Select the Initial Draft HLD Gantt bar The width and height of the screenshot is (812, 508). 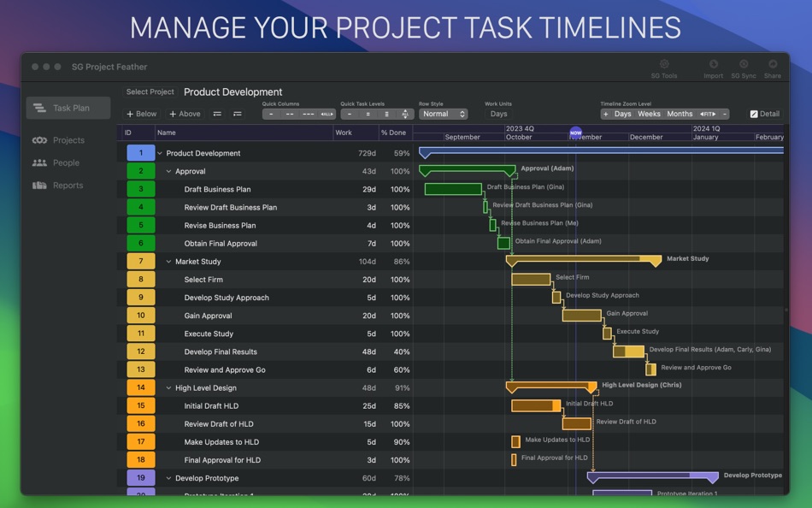click(536, 406)
